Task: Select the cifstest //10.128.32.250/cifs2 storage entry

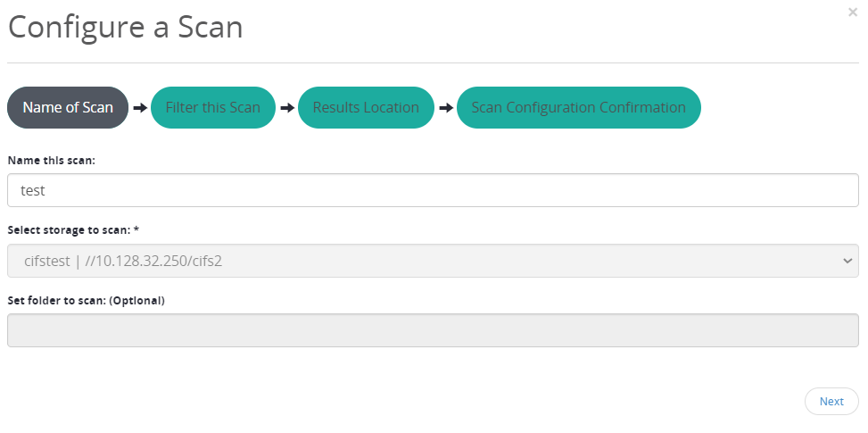Action: point(123,261)
